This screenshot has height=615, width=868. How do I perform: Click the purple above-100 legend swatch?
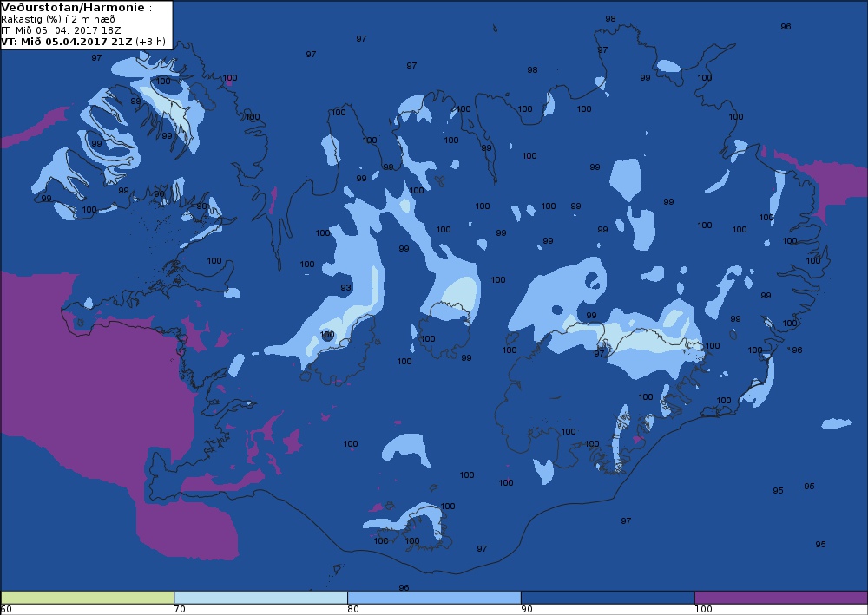pyautogui.click(x=781, y=598)
